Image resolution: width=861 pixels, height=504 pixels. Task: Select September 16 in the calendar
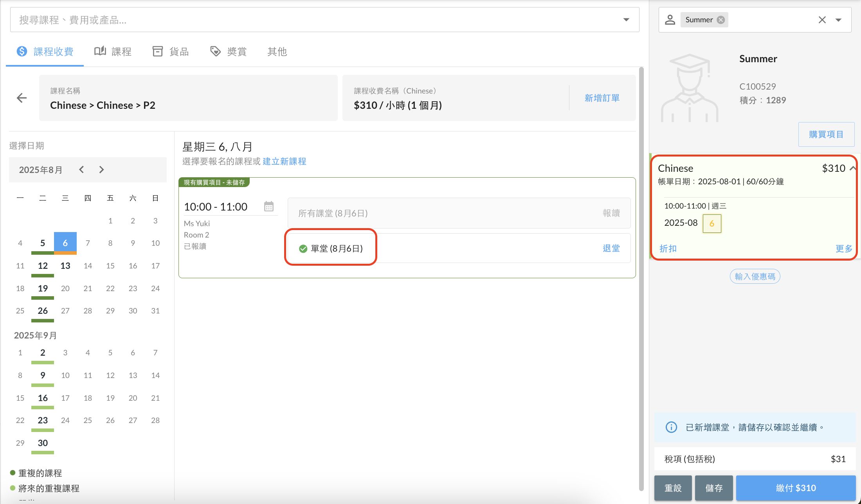tap(43, 398)
